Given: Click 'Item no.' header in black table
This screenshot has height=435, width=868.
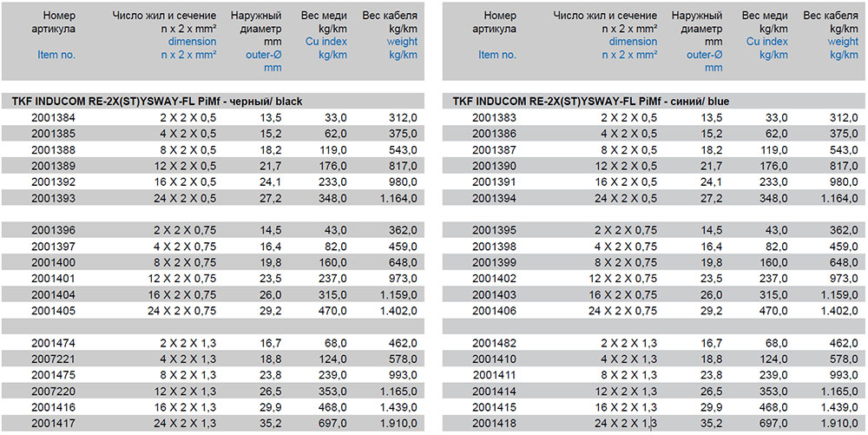Looking at the screenshot, I should tap(56, 55).
